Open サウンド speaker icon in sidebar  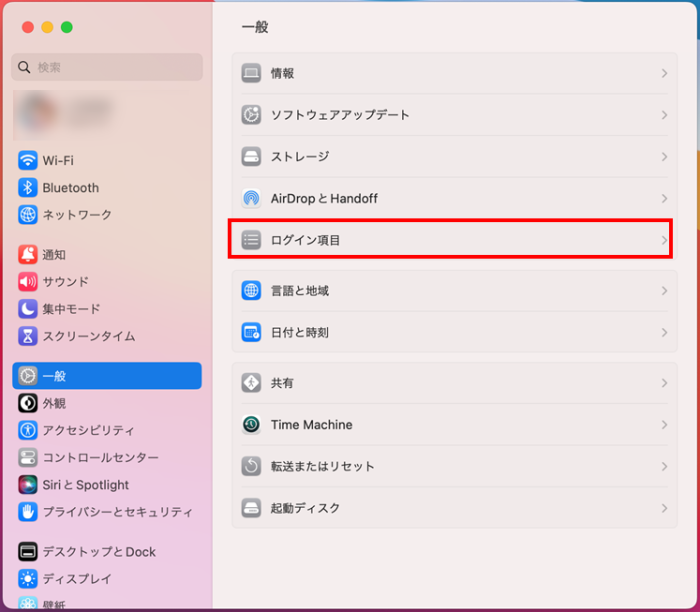(27, 282)
